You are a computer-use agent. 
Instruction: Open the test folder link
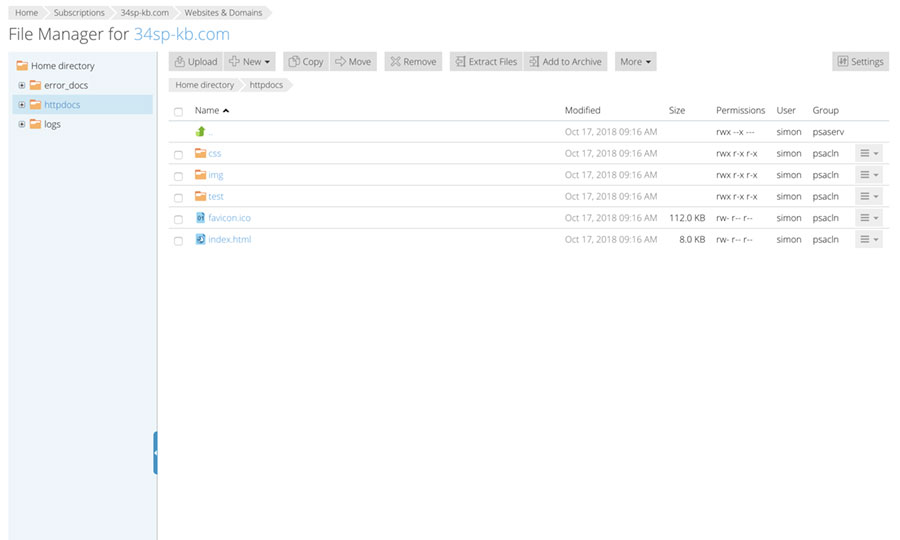click(x=216, y=196)
